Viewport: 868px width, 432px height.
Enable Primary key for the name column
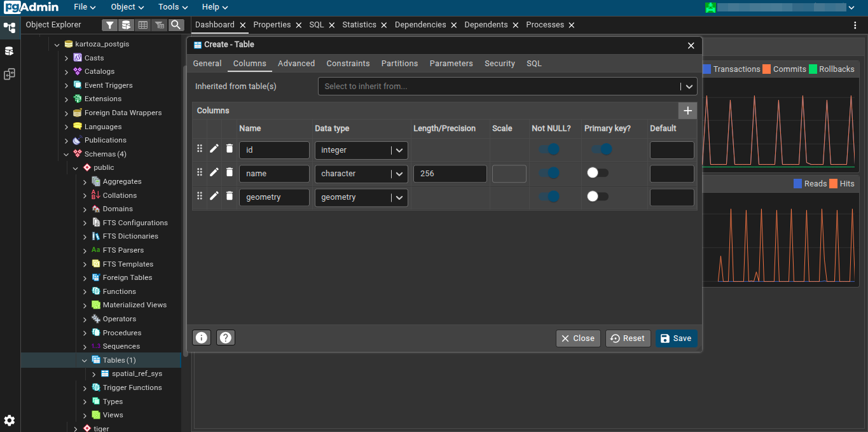pos(598,172)
